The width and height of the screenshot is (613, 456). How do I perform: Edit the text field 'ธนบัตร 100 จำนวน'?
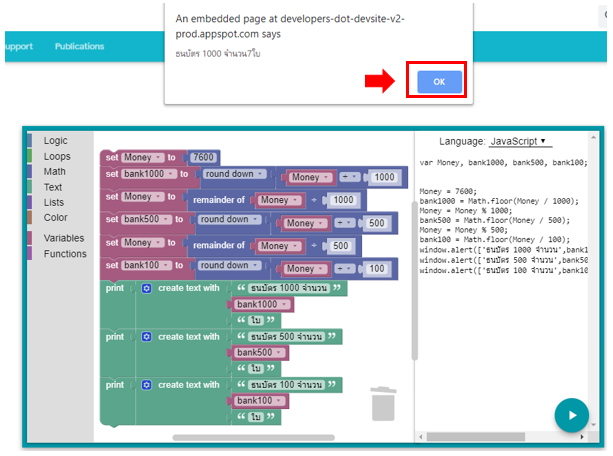coord(286,385)
